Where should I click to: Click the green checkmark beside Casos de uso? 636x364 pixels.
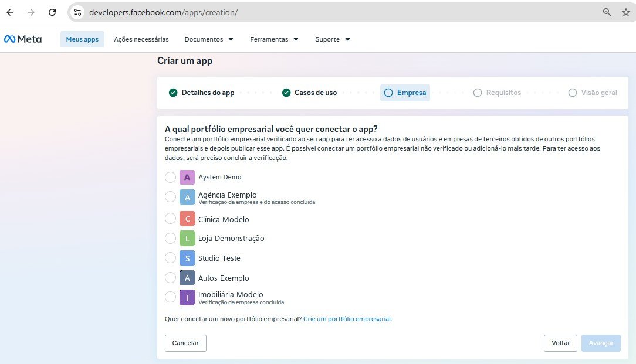(286, 93)
